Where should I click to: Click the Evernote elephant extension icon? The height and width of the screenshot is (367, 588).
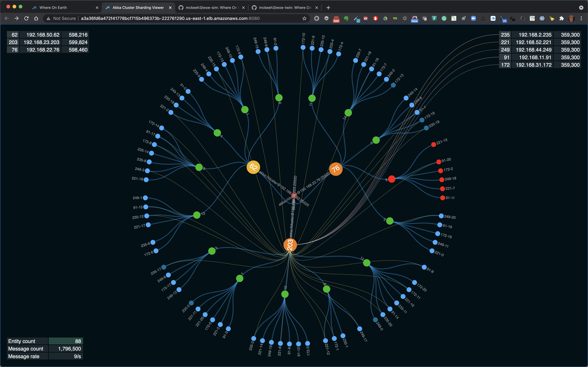click(x=346, y=19)
